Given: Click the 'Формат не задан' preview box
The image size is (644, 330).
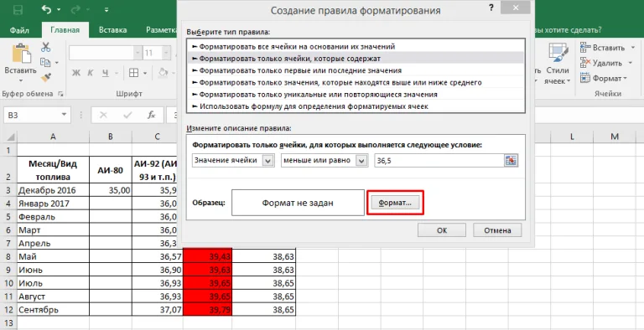Looking at the screenshot, I should pos(298,203).
